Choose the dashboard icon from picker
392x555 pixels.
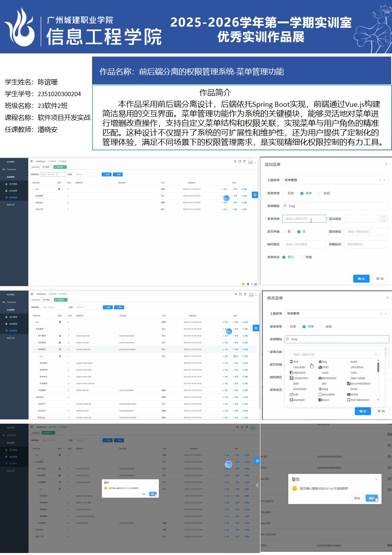(x=328, y=378)
